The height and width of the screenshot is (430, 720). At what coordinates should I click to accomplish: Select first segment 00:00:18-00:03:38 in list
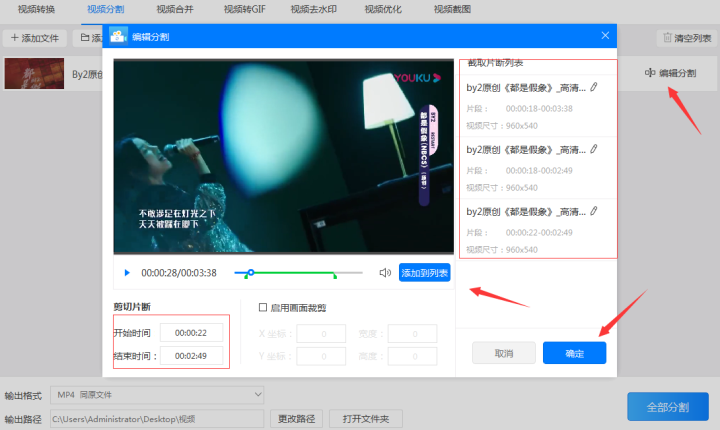538,106
